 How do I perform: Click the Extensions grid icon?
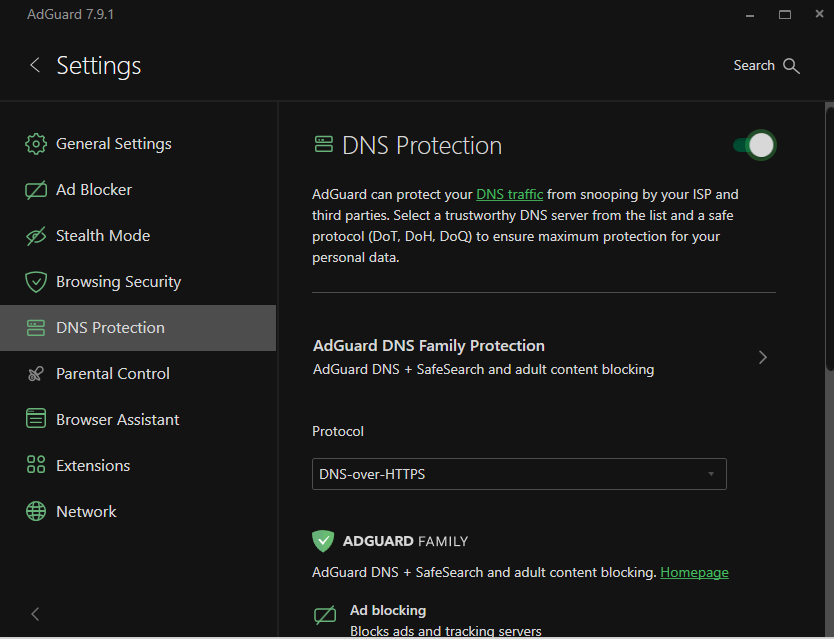36,466
